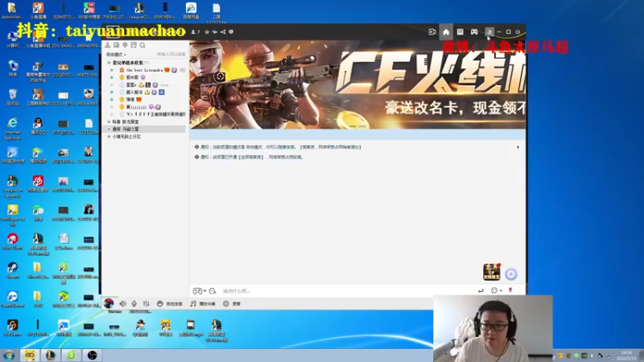Click the free speech mode button
This screenshot has height=362, width=644.
coord(170,304)
